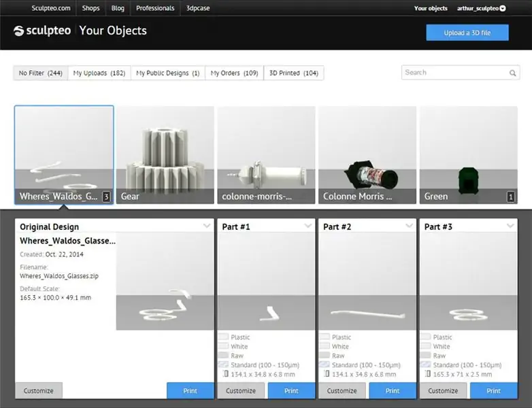Click Print for Part #3
Image resolution: width=532 pixels, height=408 pixels.
pyautogui.click(x=494, y=391)
